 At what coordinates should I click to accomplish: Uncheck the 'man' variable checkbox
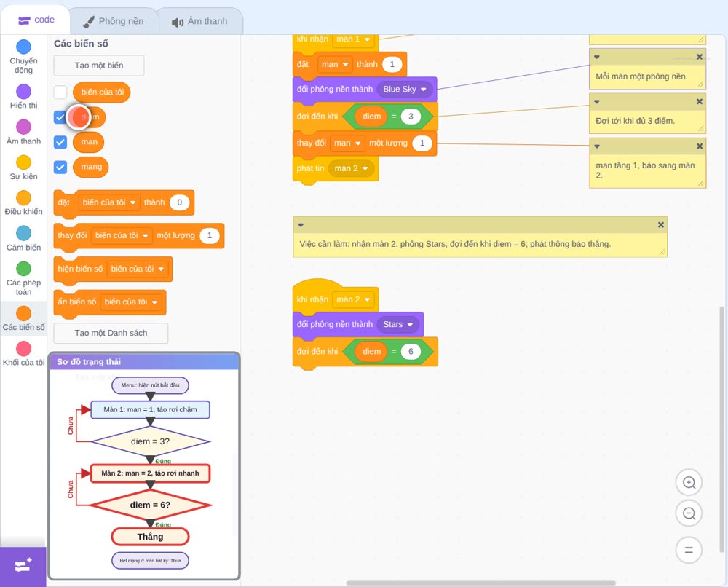point(60,142)
